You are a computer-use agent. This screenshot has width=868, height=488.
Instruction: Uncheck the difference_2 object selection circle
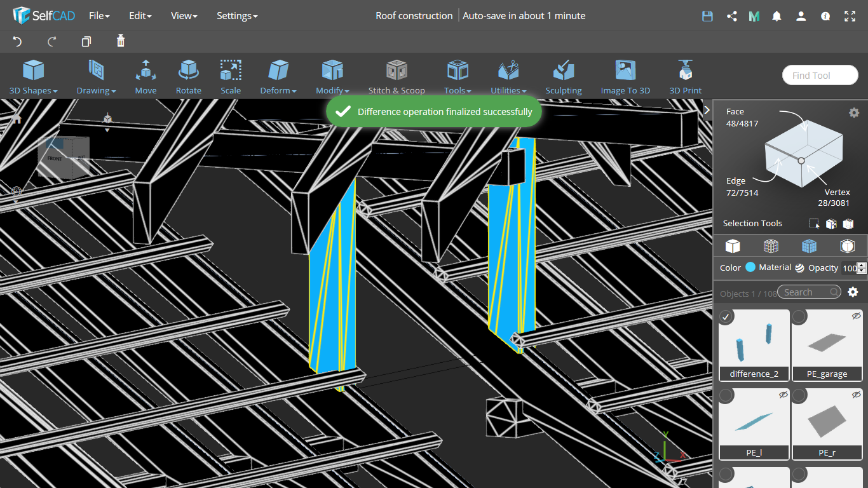(726, 316)
